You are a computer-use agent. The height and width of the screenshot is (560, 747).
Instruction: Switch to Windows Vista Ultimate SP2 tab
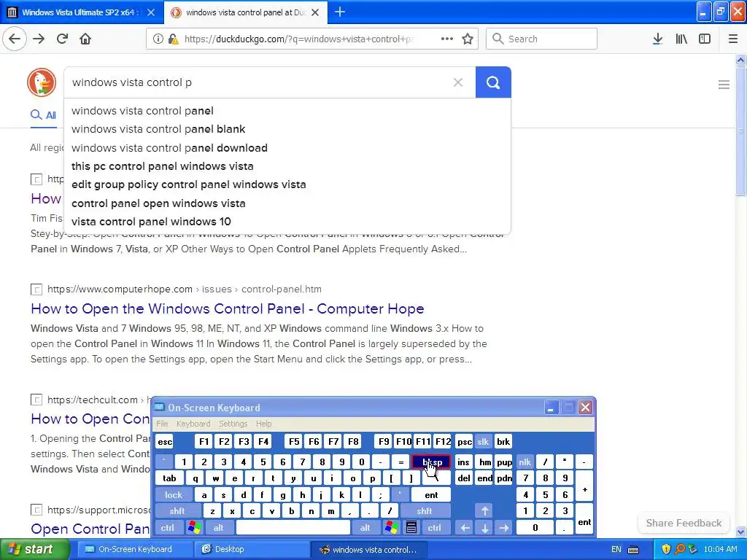81,12
